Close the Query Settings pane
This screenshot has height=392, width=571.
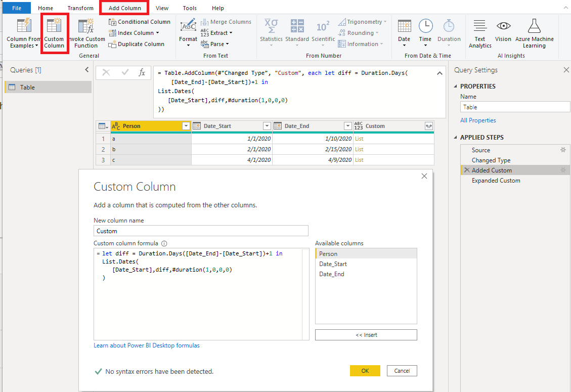(566, 70)
